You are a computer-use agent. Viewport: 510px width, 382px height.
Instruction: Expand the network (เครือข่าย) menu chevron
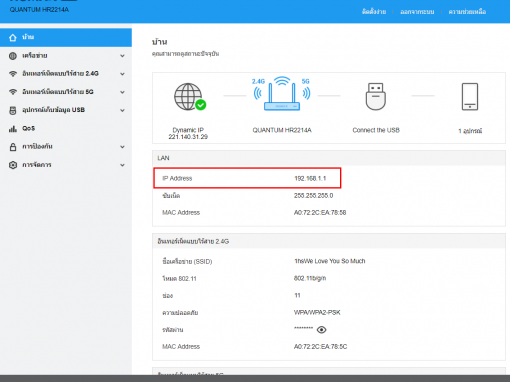(x=122, y=56)
